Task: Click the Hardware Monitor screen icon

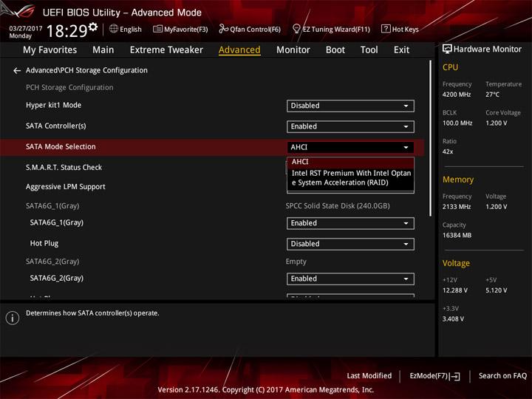Action: point(447,50)
